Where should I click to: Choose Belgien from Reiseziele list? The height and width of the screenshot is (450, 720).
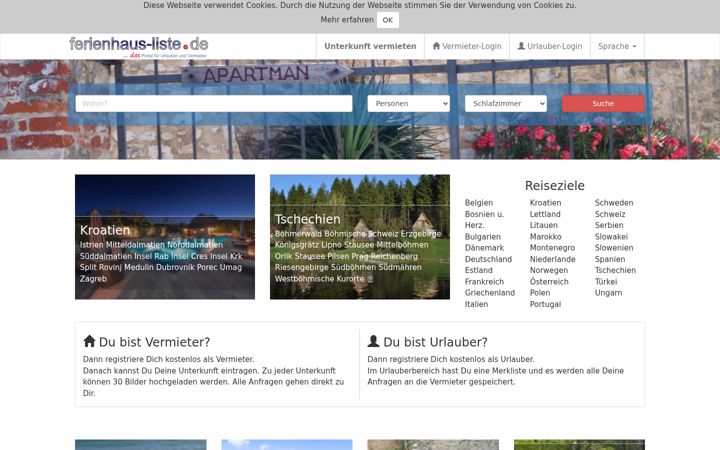[x=478, y=203]
